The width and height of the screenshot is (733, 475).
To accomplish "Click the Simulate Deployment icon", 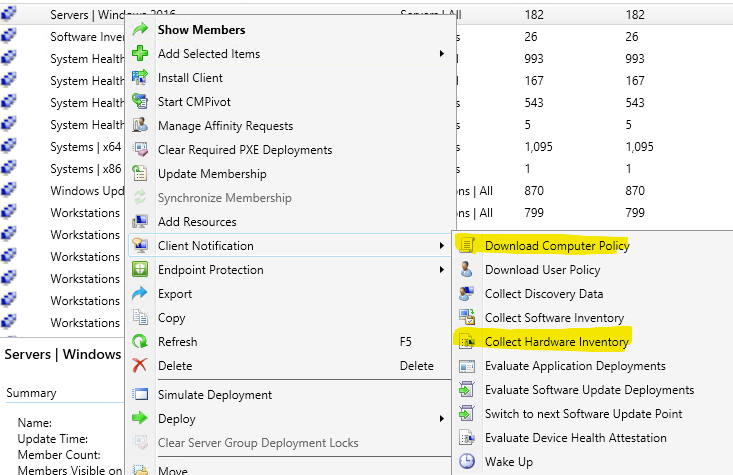I will click(140, 395).
